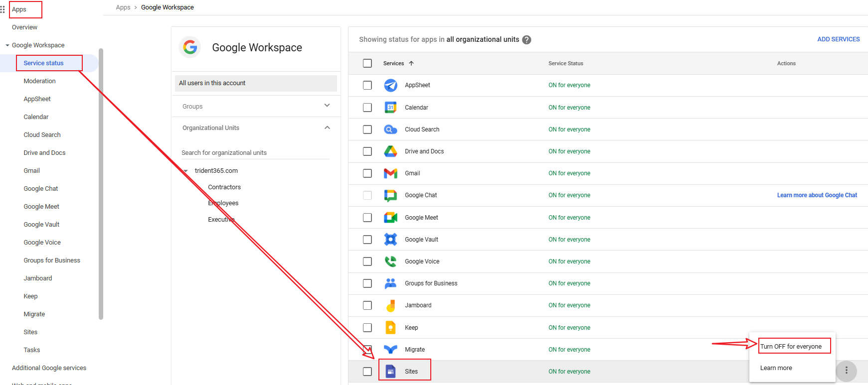Click the Jamboard service icon
Screen dimensions: 868x385
(x=390, y=305)
